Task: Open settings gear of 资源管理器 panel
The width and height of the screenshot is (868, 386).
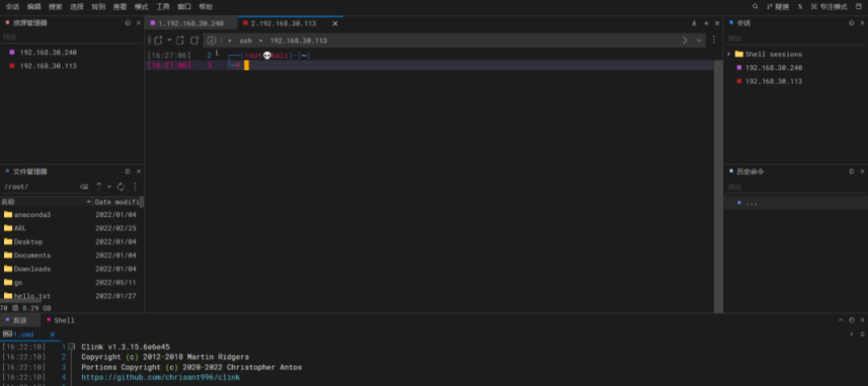Action: (128, 23)
